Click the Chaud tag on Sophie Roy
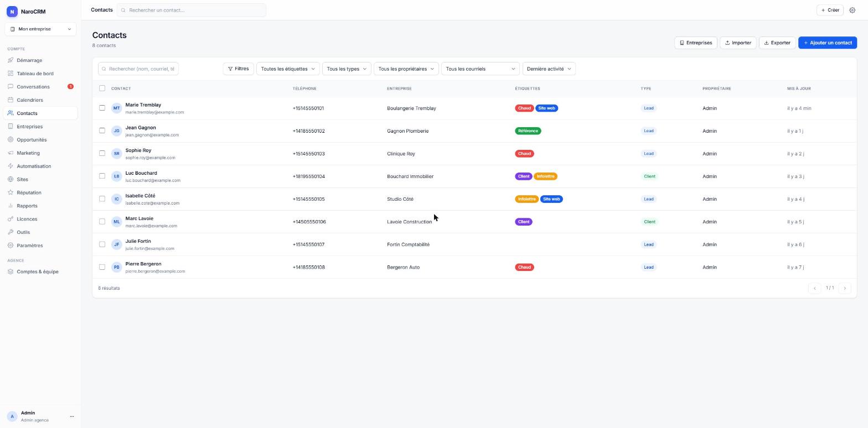This screenshot has height=428, width=868. (524, 154)
